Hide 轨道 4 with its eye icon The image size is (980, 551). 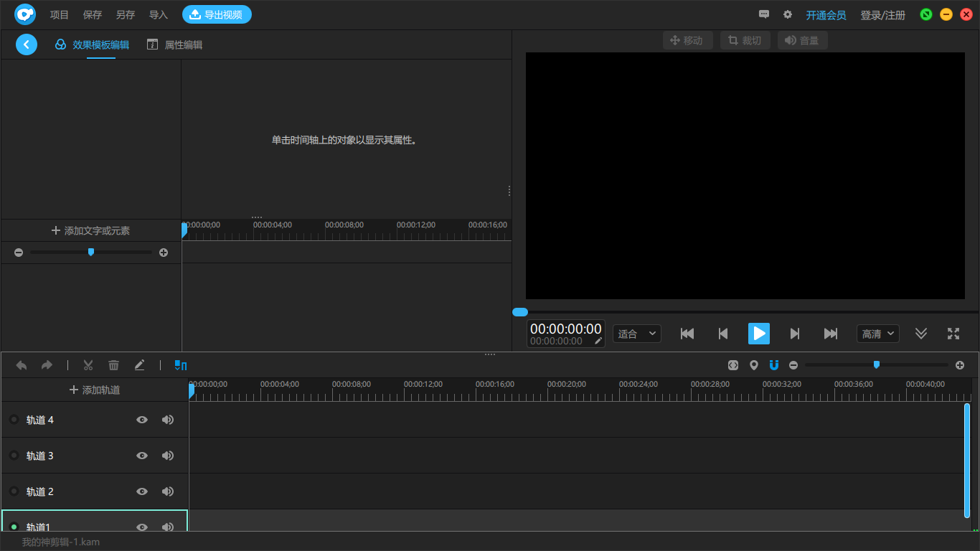[x=142, y=420]
